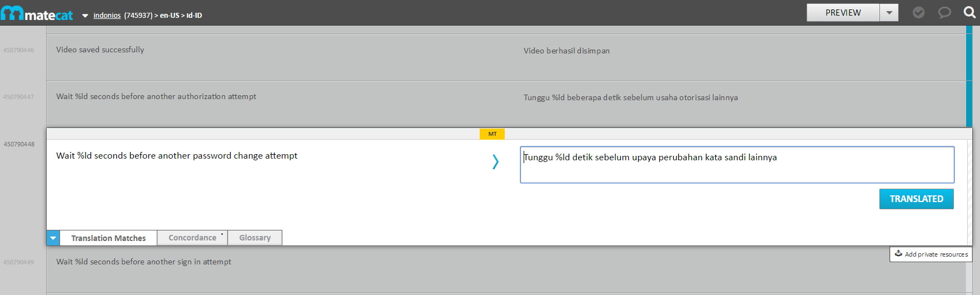The height and width of the screenshot is (295, 980).
Task: Select source 'another authorization attempt' segment
Action: [156, 96]
